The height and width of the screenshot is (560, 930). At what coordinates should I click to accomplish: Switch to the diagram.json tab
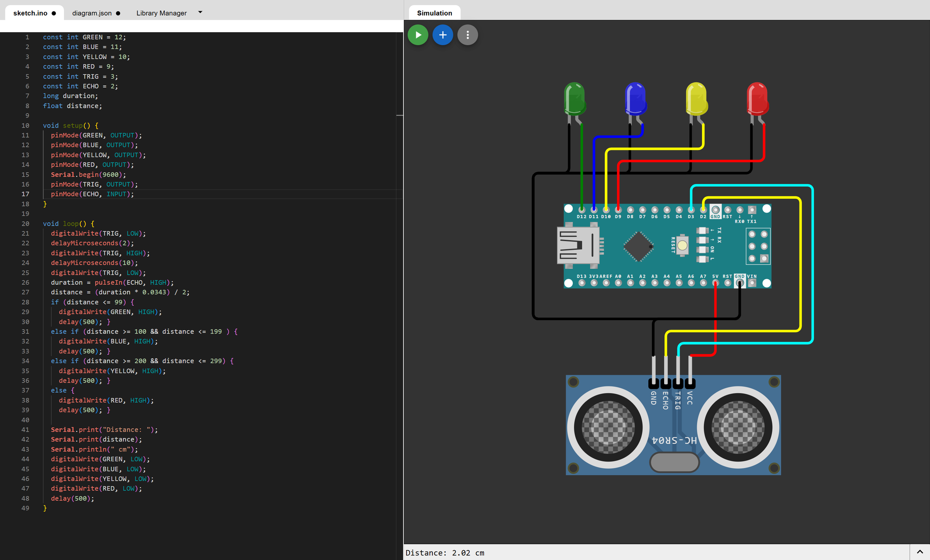pyautogui.click(x=92, y=13)
